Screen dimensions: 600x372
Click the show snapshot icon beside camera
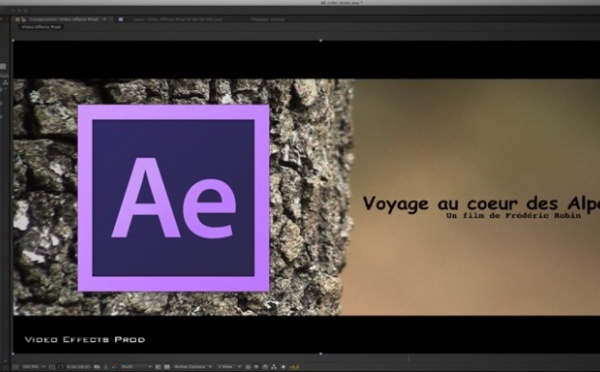106,367
